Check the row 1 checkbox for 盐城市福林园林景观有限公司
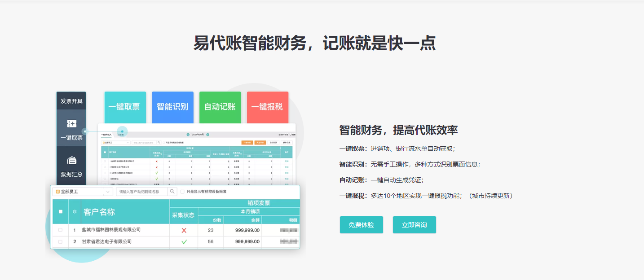The image size is (644, 280). [x=61, y=230]
